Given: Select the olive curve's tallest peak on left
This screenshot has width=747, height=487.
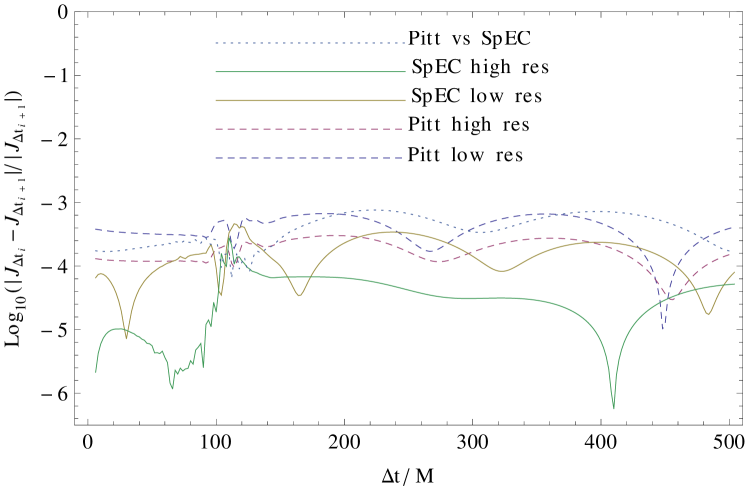Looking at the screenshot, I should 236,225.
